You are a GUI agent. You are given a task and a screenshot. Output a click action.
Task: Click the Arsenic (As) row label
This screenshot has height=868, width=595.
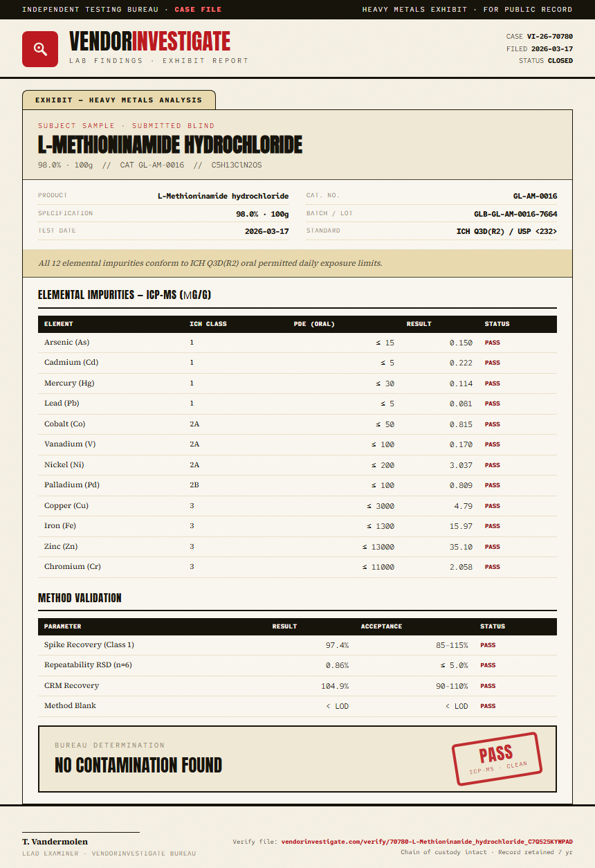point(66,343)
